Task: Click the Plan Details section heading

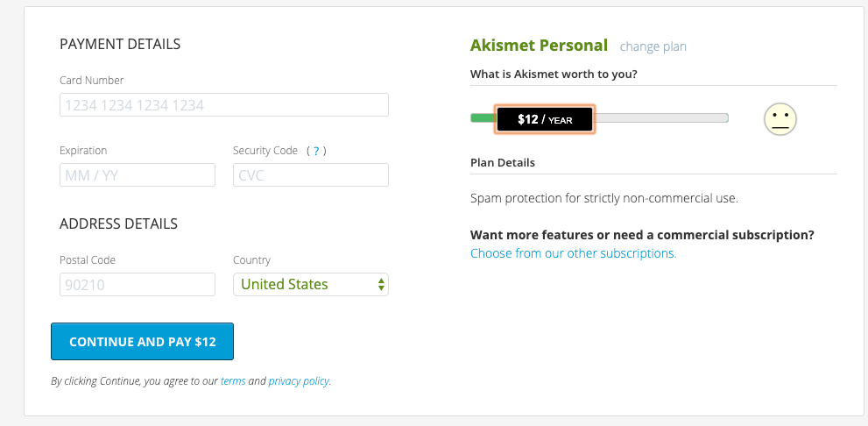Action: click(x=503, y=163)
